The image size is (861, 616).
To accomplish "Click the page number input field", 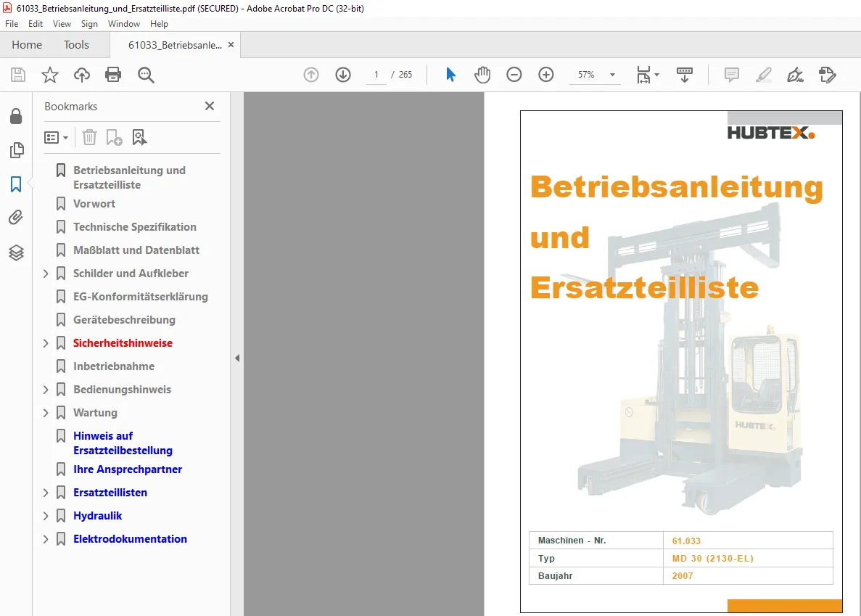I will (x=376, y=75).
